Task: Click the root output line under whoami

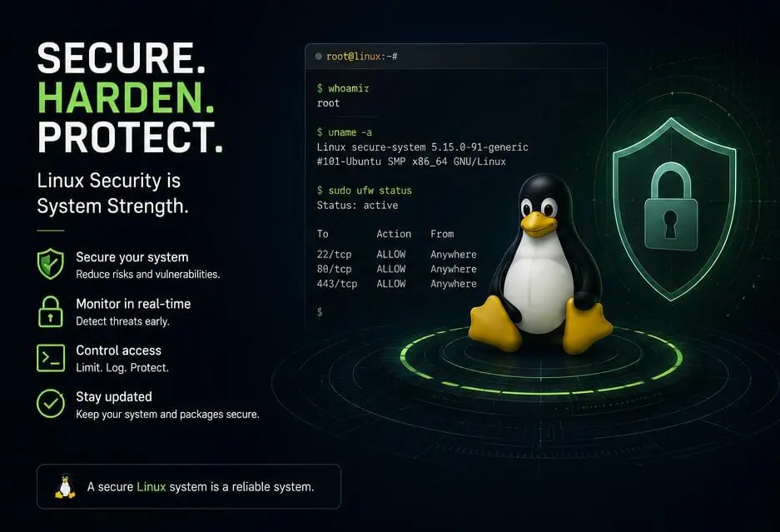Action: click(328, 103)
